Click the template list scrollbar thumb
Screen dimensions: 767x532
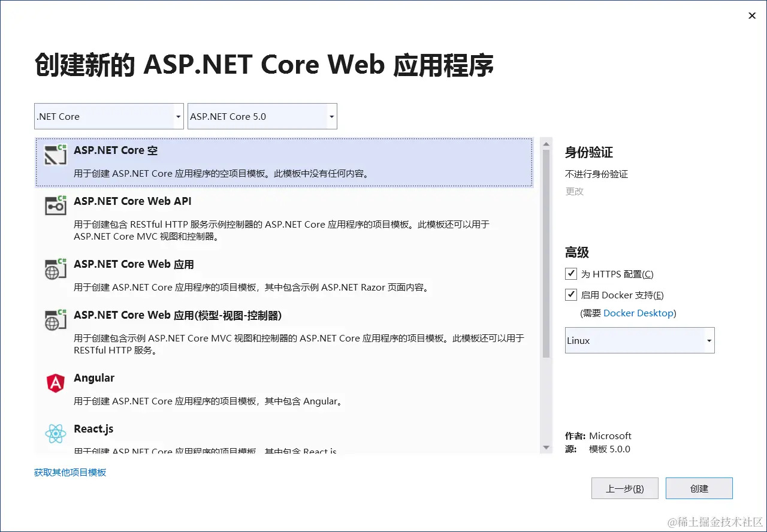pyautogui.click(x=546, y=253)
